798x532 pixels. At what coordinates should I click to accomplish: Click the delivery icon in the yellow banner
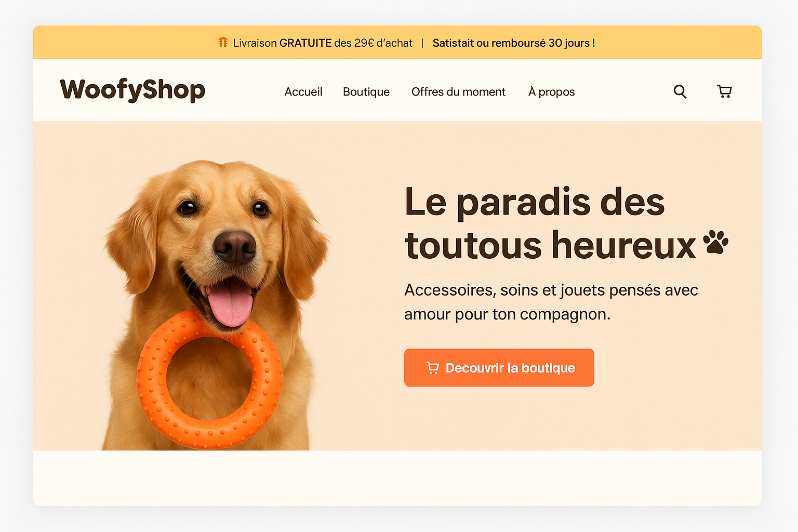tap(223, 42)
